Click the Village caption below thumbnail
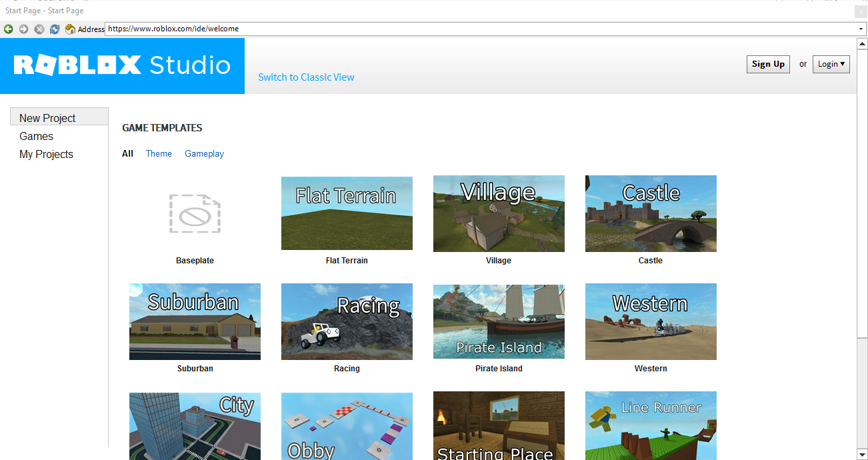Image resolution: width=868 pixels, height=460 pixels. point(499,261)
